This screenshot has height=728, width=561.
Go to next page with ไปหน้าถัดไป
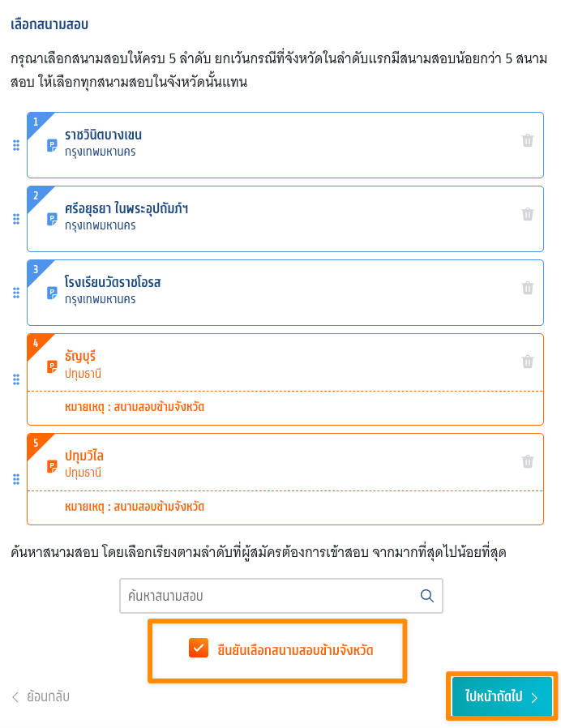coord(502,696)
